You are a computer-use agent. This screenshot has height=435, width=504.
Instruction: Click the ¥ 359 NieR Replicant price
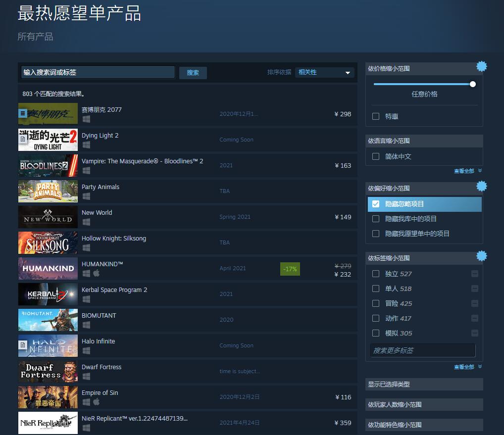[x=343, y=423]
